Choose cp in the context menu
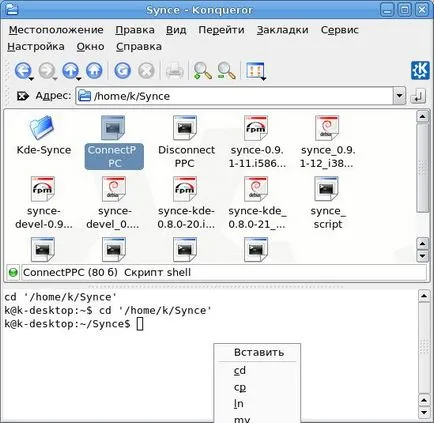Viewport: 434px width, 423px height. click(x=257, y=387)
